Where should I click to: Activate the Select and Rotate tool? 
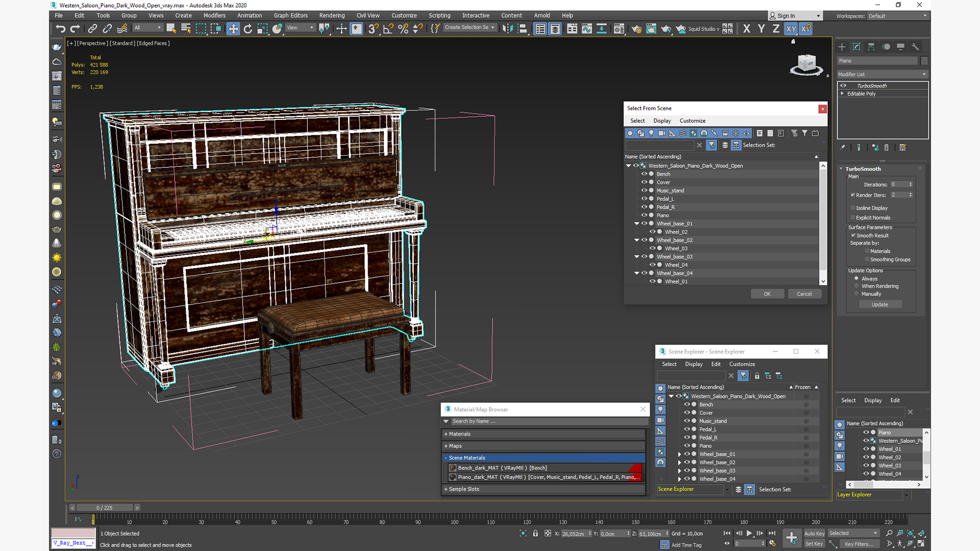point(248,29)
